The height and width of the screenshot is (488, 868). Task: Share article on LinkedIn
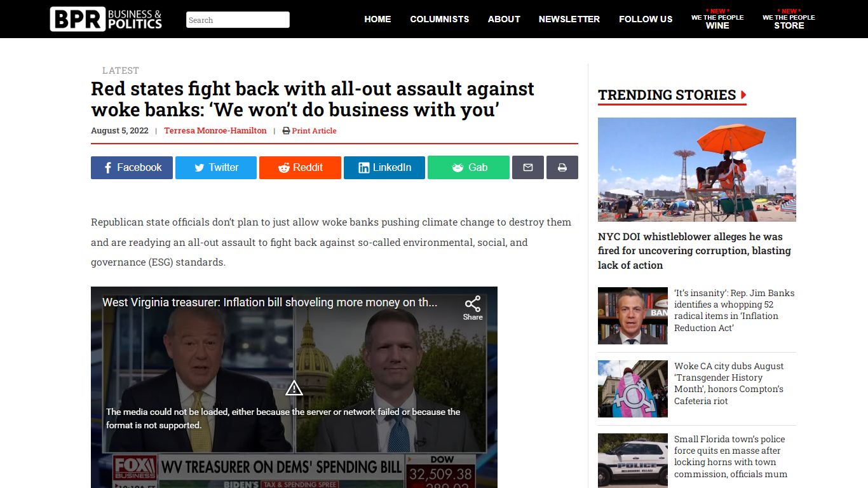pos(384,167)
